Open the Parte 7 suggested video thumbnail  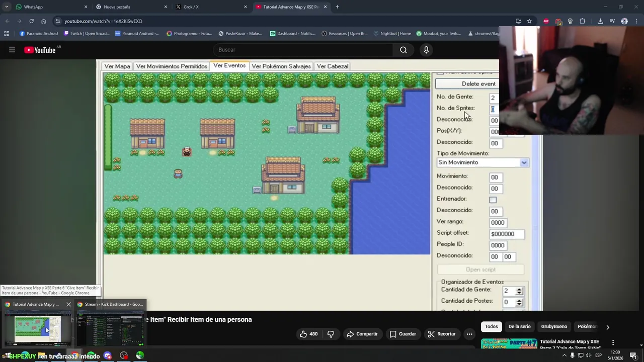509,344
